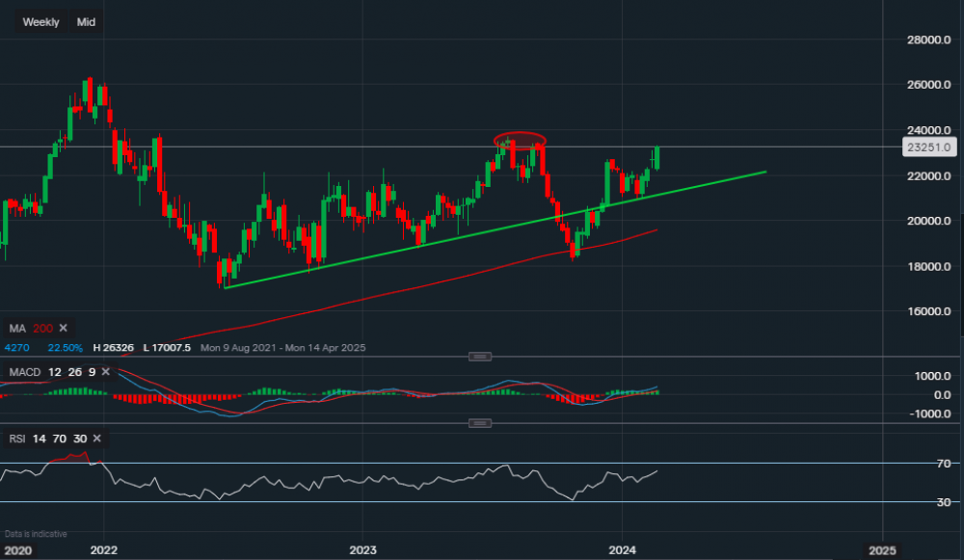The width and height of the screenshot is (964, 560).
Task: Open MACD 12 26 9 settings label
Action: click(x=50, y=372)
